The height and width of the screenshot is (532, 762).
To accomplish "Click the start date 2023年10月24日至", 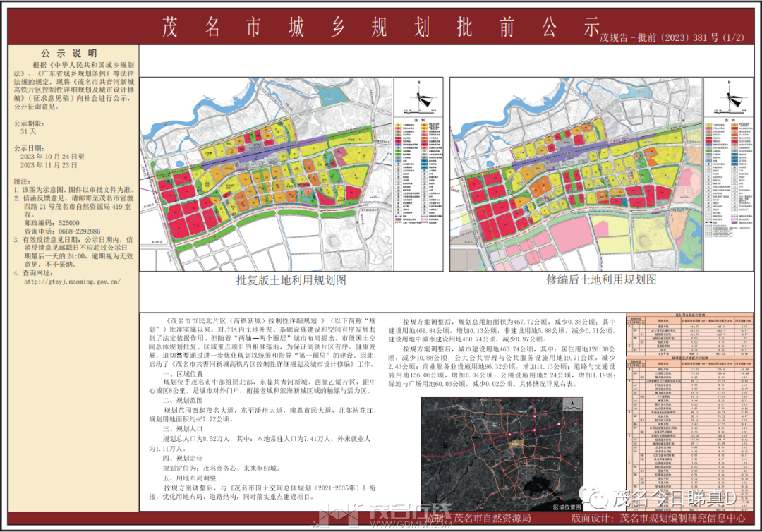I will pyautogui.click(x=52, y=157).
